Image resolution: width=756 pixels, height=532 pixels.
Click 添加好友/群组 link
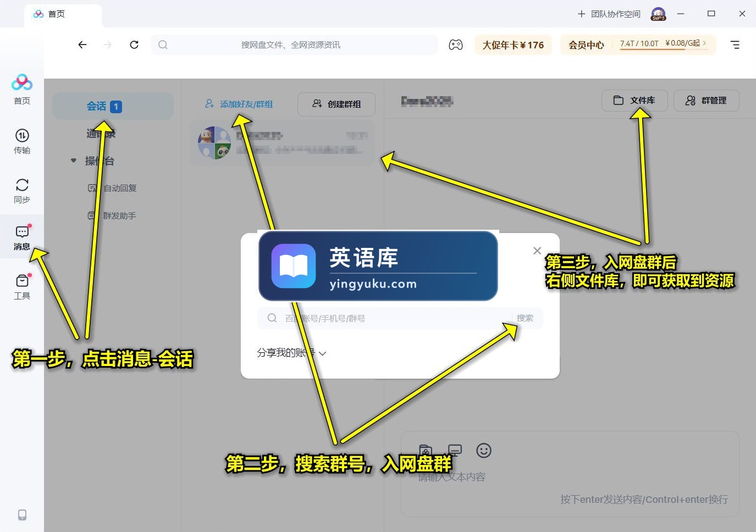tap(239, 104)
